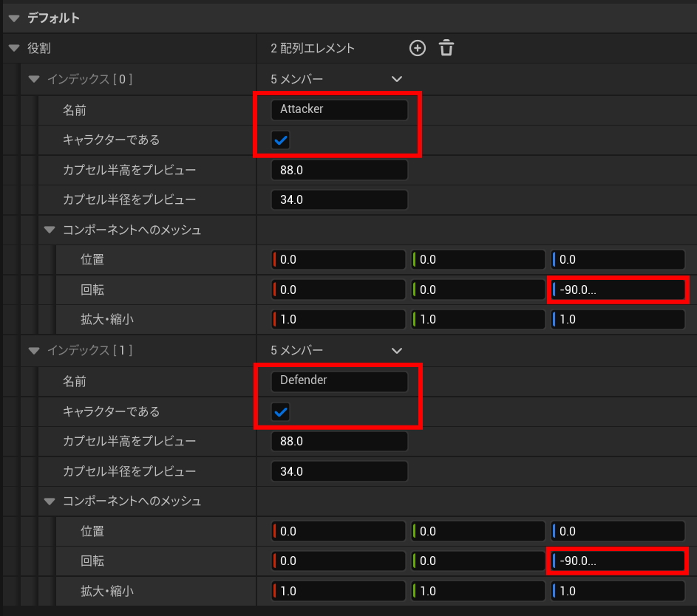This screenshot has width=697, height=616.
Task: Click Attacker 位置 X field
Action: click(339, 260)
